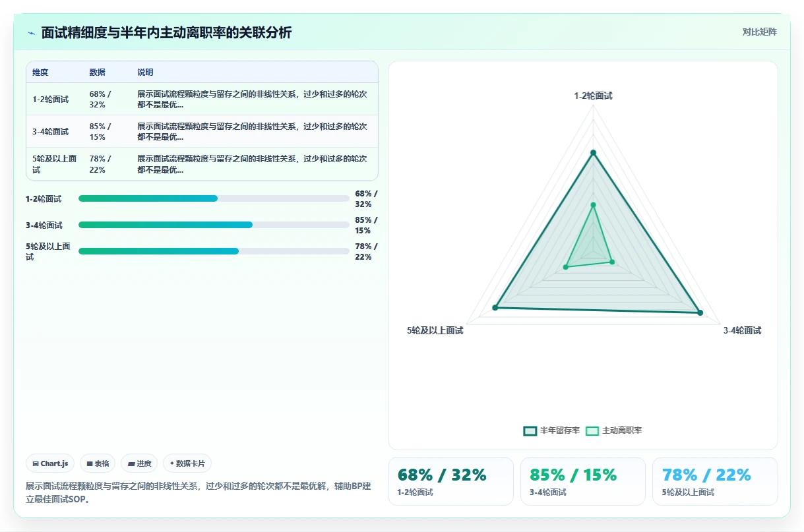Screen dimensions: 804x532
Task: Click the 68% / 32% value beside progress bar
Action: click(x=366, y=198)
